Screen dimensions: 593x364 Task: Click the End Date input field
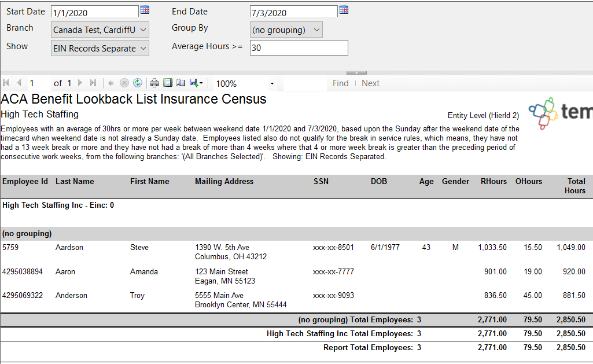coord(293,12)
